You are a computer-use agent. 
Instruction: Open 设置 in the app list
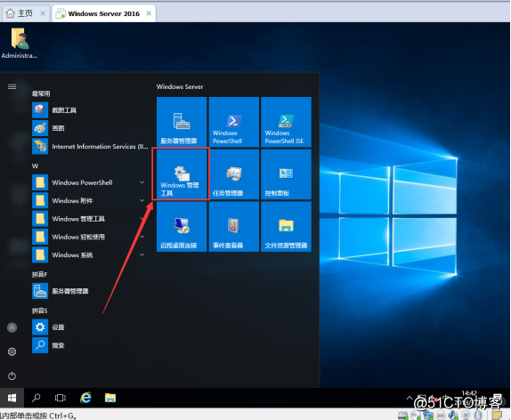[90, 327]
